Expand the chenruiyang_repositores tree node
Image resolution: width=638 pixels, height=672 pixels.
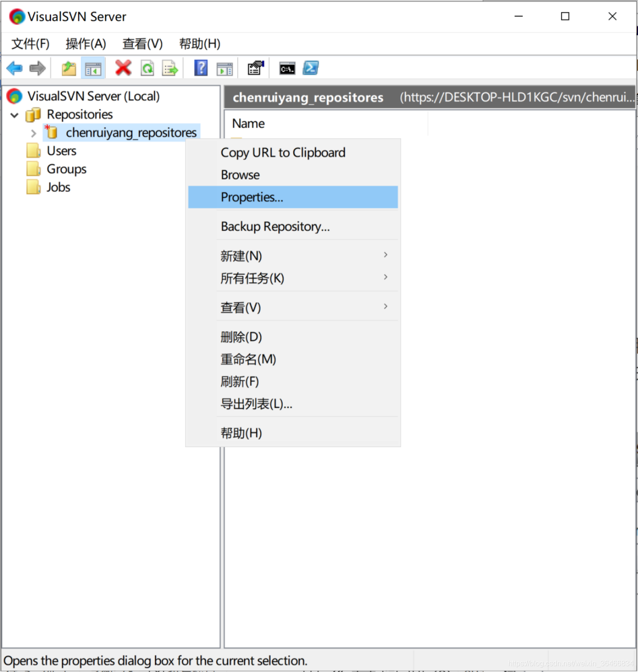click(33, 133)
